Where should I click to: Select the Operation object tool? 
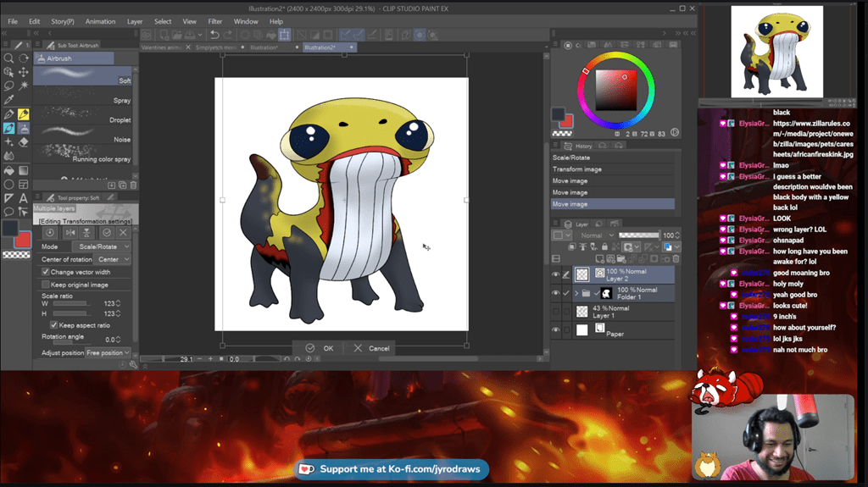coord(8,72)
